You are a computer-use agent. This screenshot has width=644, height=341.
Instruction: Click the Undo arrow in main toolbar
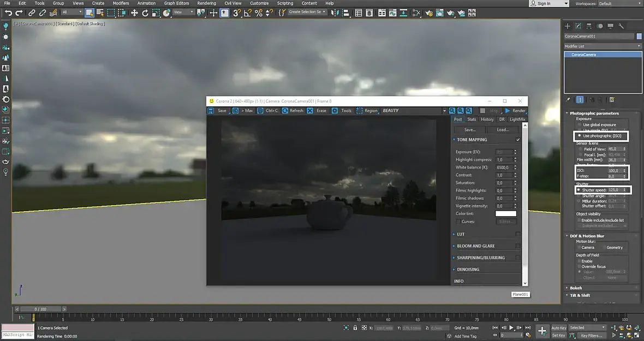pyautogui.click(x=8, y=13)
